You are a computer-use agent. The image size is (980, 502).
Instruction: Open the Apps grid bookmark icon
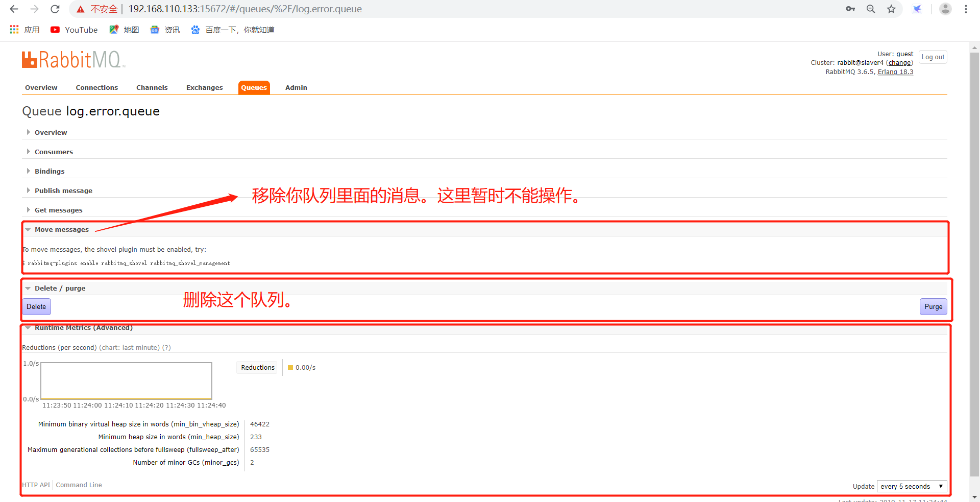click(x=14, y=30)
